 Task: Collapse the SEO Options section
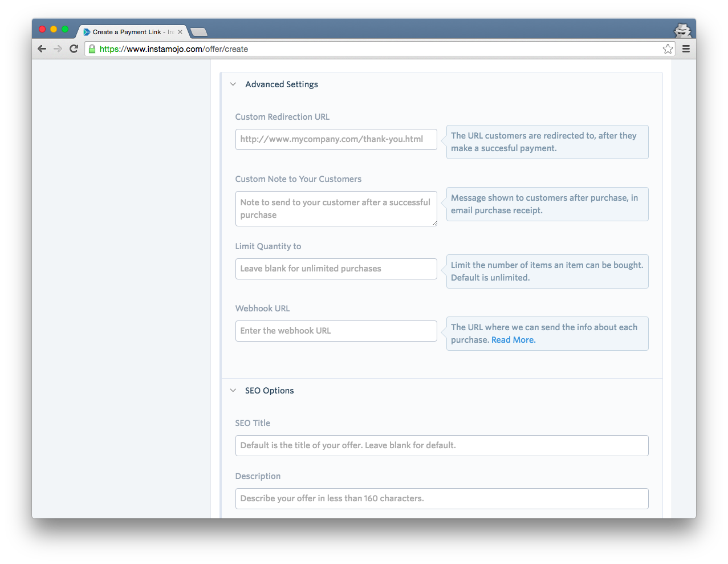[233, 391]
